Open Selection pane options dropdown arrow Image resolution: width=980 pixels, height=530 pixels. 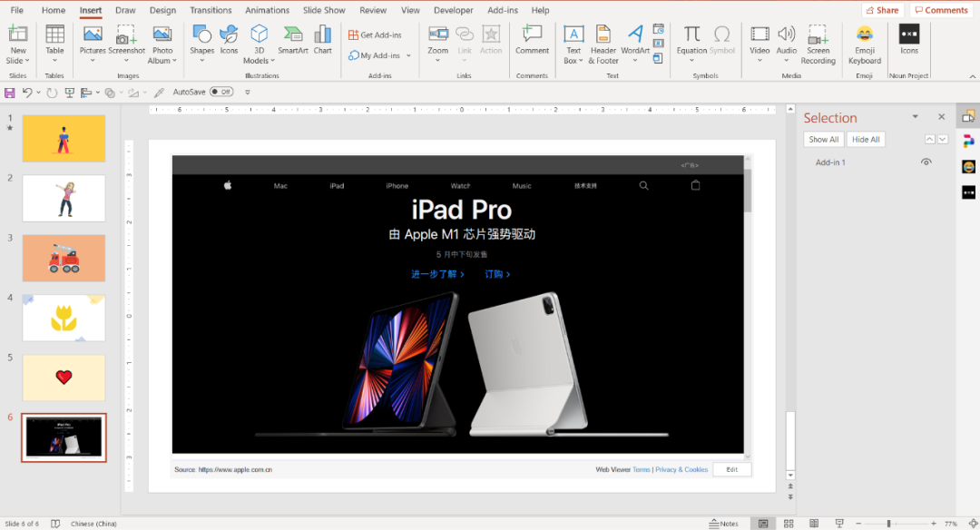(x=915, y=117)
